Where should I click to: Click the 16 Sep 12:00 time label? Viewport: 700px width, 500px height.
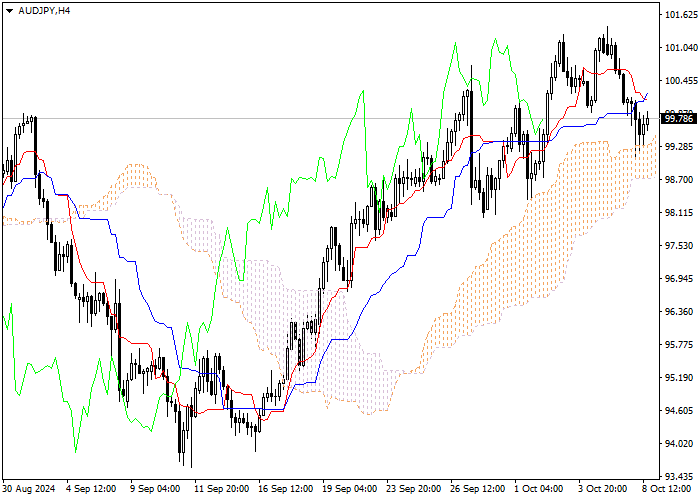coord(286,489)
